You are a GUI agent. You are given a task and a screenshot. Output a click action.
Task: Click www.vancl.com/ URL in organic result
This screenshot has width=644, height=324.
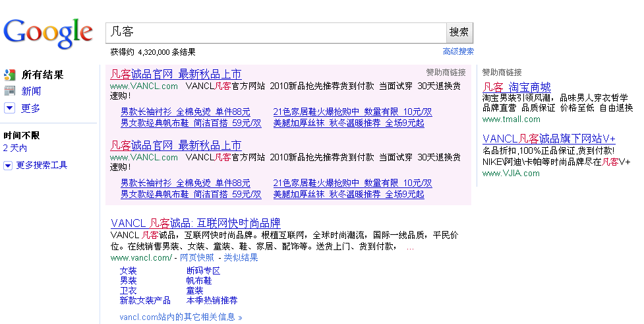(141, 258)
